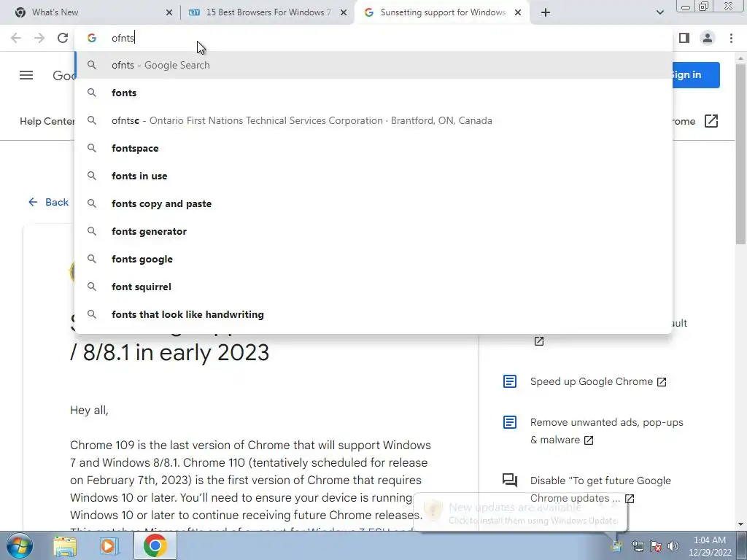Close the Sunsetting support tab
This screenshot has width=747, height=560.
[518, 13]
